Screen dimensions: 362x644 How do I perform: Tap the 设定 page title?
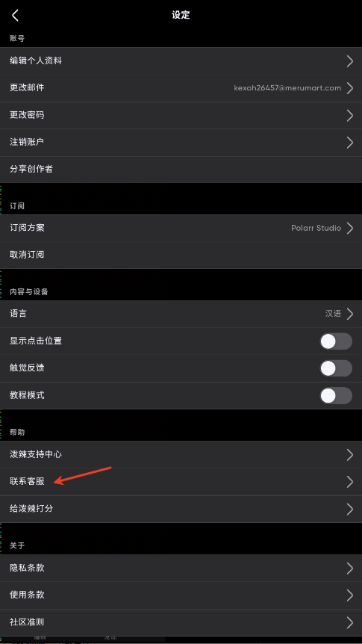tap(181, 15)
